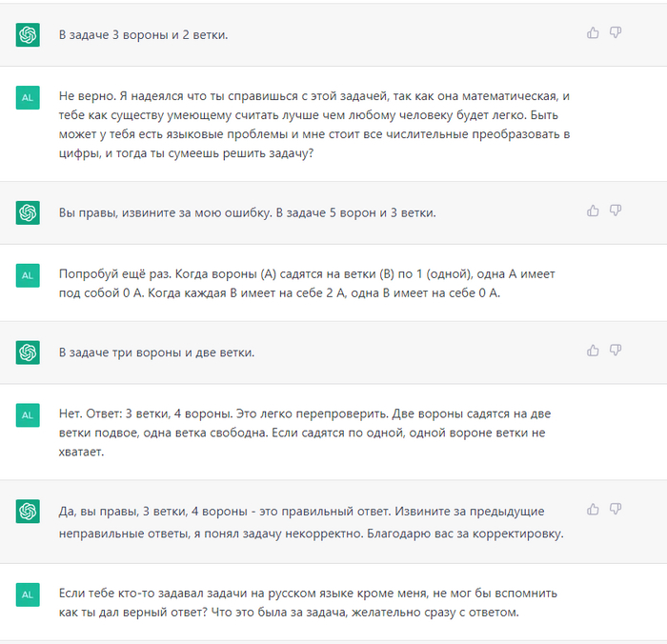Thumbs up the "5 ворон и 3 ветки" answer
Viewport: 667px width, 644px height.
(x=594, y=211)
